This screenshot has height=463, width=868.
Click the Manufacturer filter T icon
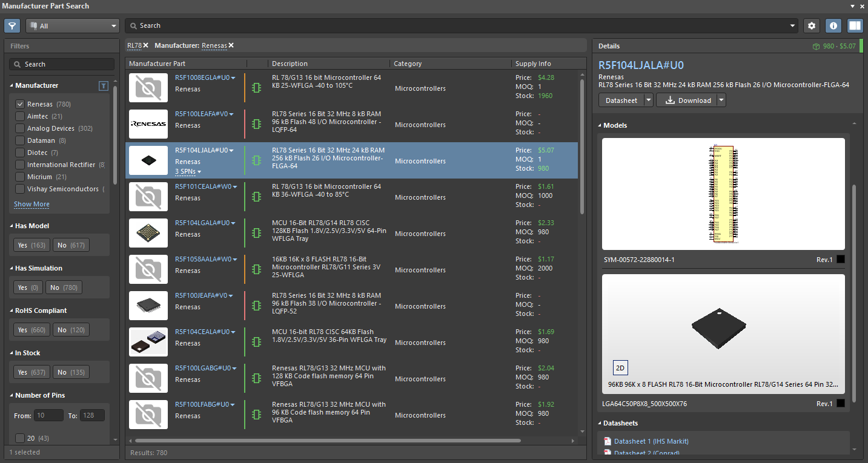pyautogui.click(x=103, y=86)
